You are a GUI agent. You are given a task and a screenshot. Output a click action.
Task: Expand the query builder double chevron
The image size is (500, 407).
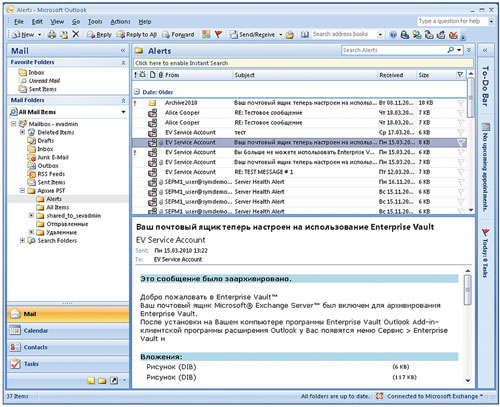pyautogui.click(x=469, y=50)
